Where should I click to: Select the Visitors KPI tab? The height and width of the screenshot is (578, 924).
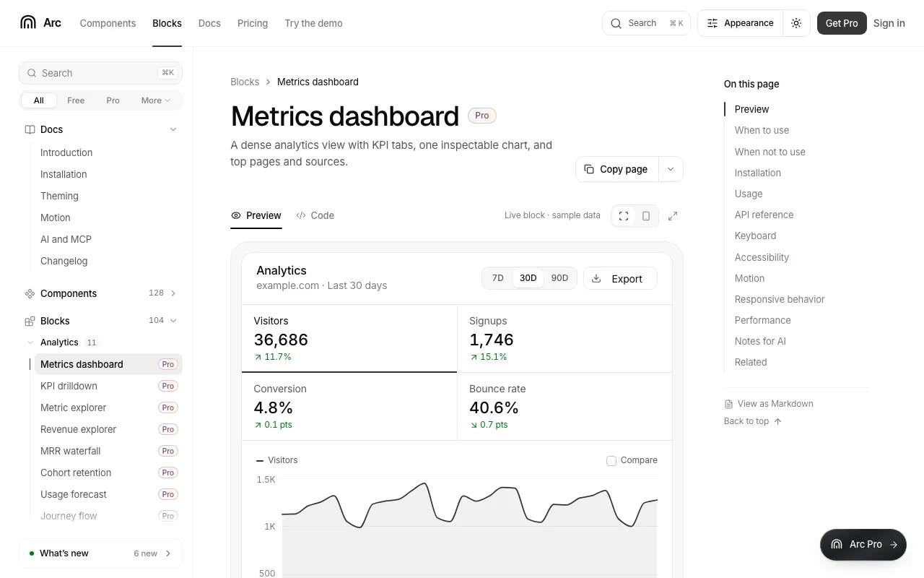click(349, 339)
